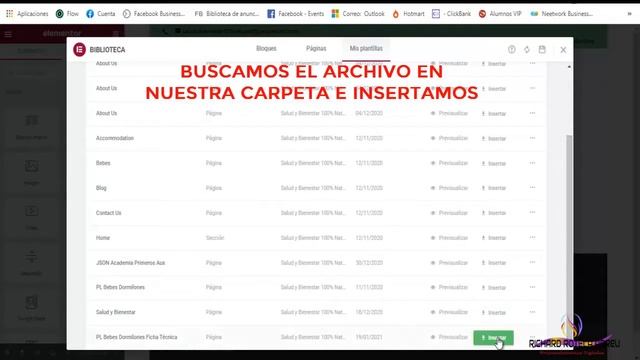
Task: Insertar PL Bebes Dormilones template
Action: (494, 287)
